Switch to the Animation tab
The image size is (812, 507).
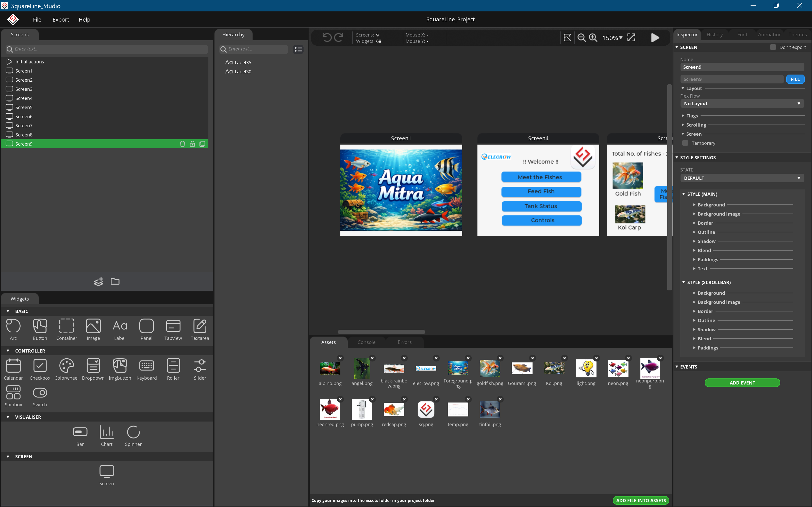[x=769, y=34]
